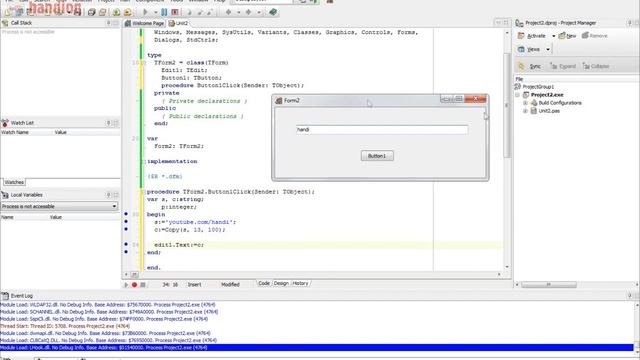Click the Edit field containing 'handi'
This screenshot has height=360, width=640.
coord(382,130)
